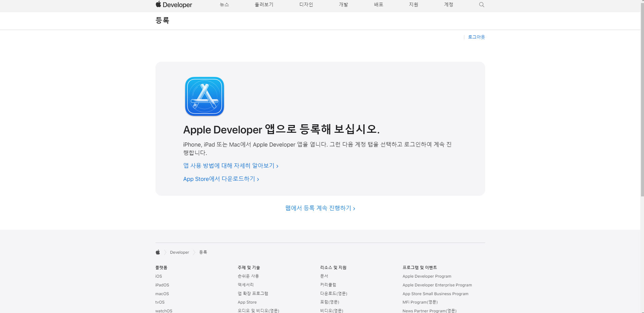Open the 개발 menu

(344, 5)
